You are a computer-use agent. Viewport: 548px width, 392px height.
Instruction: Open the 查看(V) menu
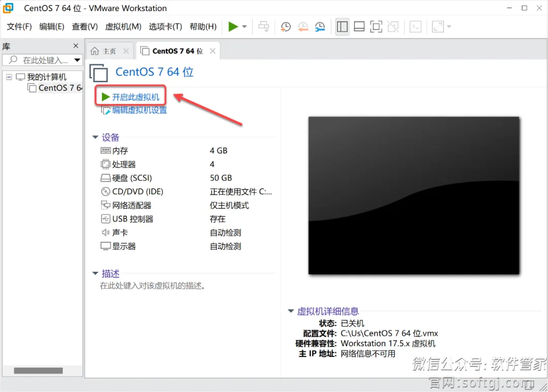tap(85, 26)
